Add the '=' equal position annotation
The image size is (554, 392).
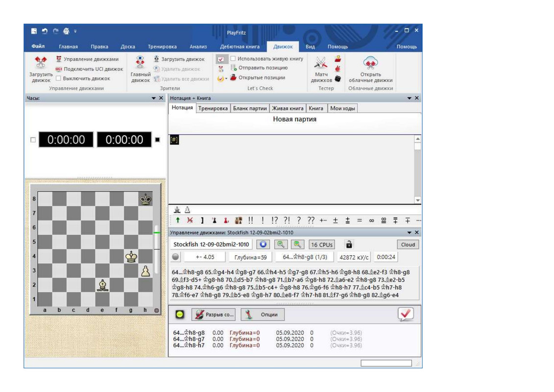point(360,220)
